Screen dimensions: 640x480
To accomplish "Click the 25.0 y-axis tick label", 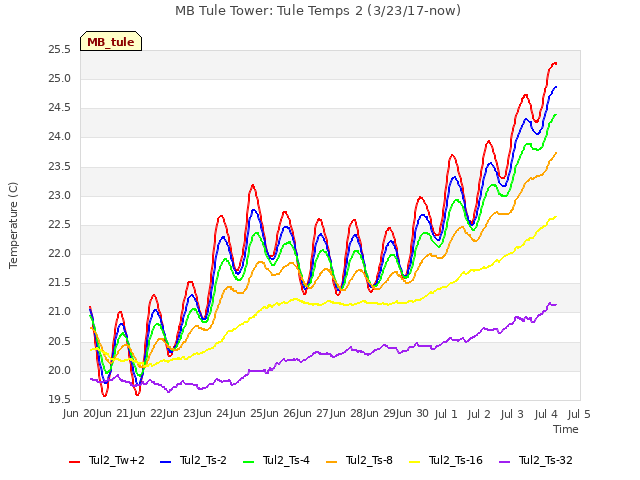I will (x=60, y=79).
